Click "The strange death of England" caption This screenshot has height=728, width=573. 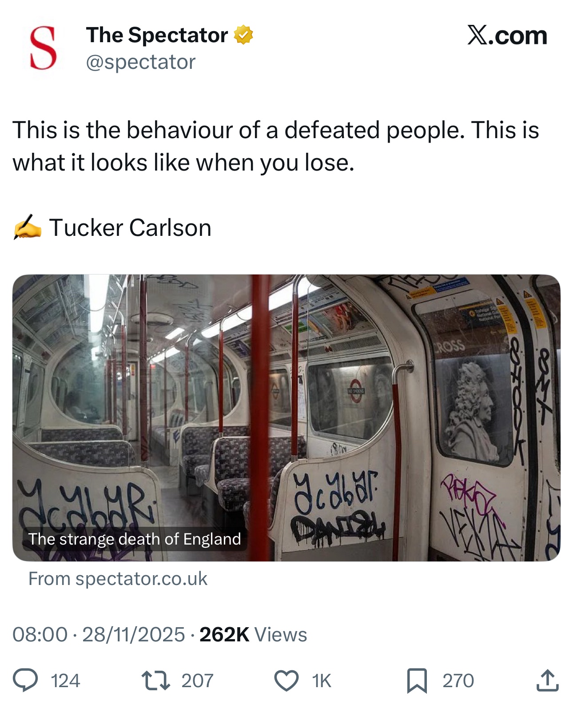point(135,539)
